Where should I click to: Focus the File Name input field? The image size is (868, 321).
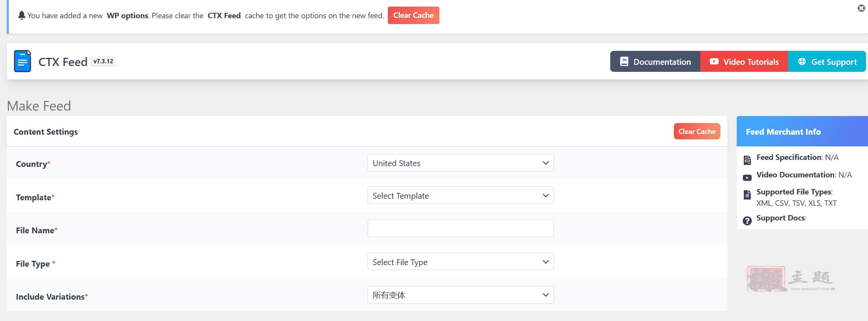coord(460,228)
